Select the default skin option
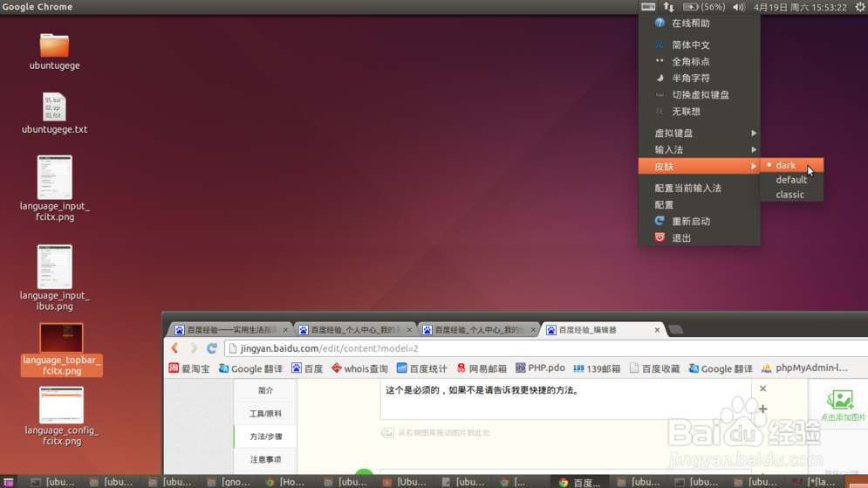The image size is (868, 488). click(791, 180)
